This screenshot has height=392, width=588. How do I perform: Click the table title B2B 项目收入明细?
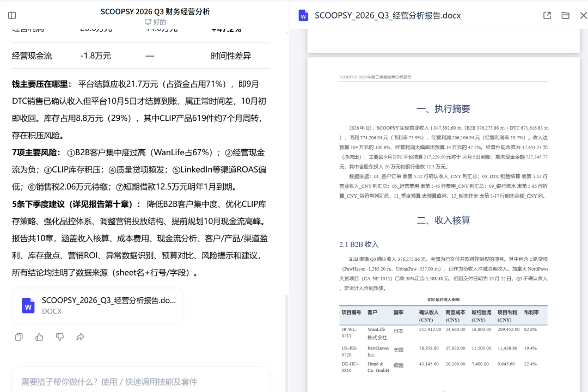click(443, 299)
